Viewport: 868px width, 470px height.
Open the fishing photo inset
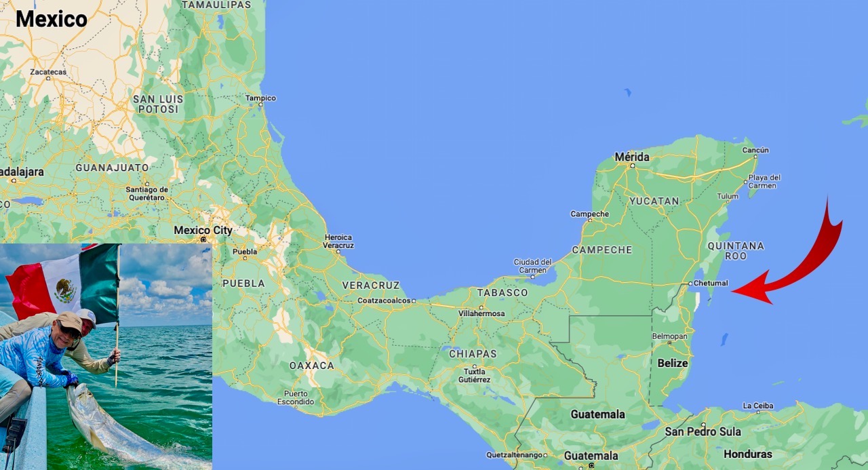pyautogui.click(x=106, y=357)
